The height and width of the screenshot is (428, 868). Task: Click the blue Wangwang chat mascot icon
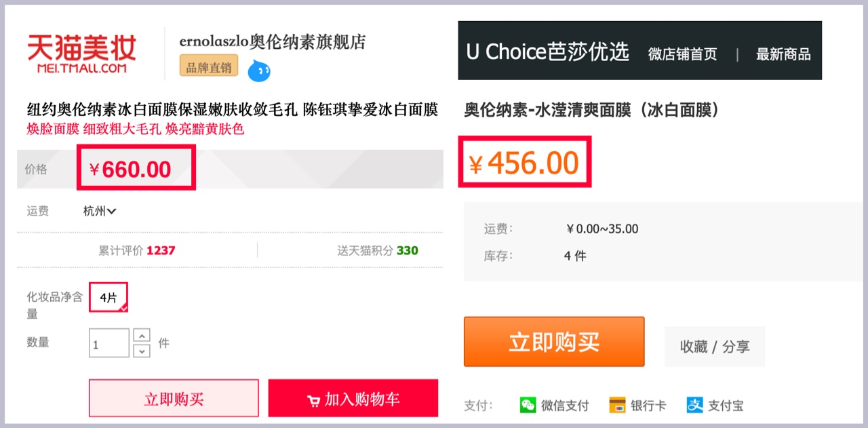pyautogui.click(x=259, y=70)
